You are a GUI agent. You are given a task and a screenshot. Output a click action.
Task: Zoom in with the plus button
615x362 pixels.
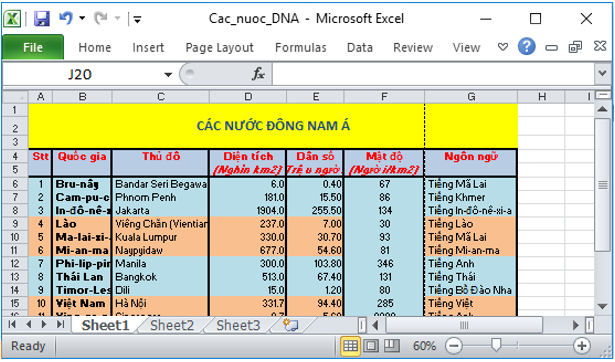(582, 346)
